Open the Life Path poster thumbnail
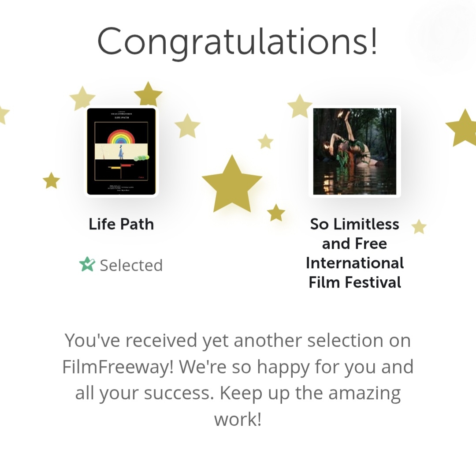The width and height of the screenshot is (476, 450). tap(121, 151)
